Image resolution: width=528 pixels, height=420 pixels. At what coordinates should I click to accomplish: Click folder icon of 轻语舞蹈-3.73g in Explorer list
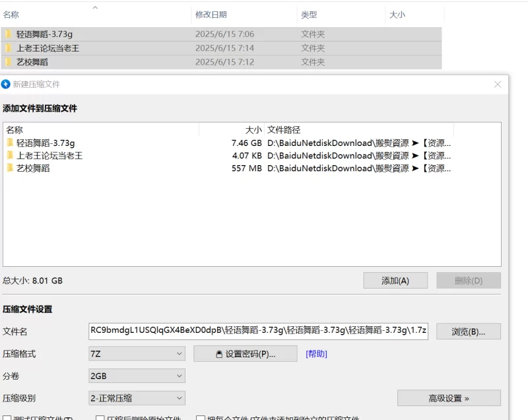pyautogui.click(x=9, y=34)
